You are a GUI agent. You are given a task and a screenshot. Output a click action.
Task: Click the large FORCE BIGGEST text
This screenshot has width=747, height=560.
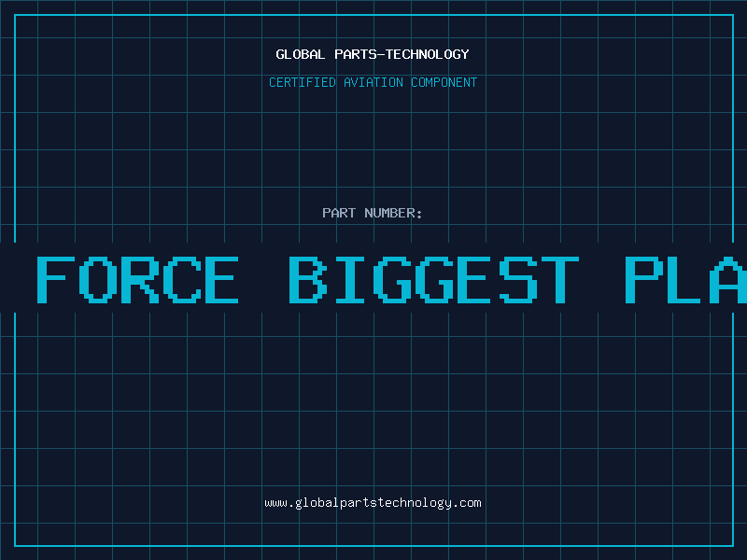(308, 280)
